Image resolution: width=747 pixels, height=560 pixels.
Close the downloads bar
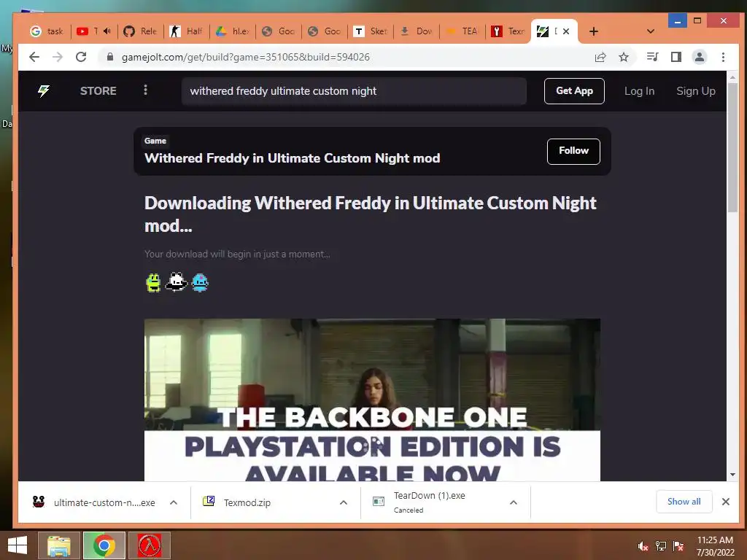coord(726,502)
